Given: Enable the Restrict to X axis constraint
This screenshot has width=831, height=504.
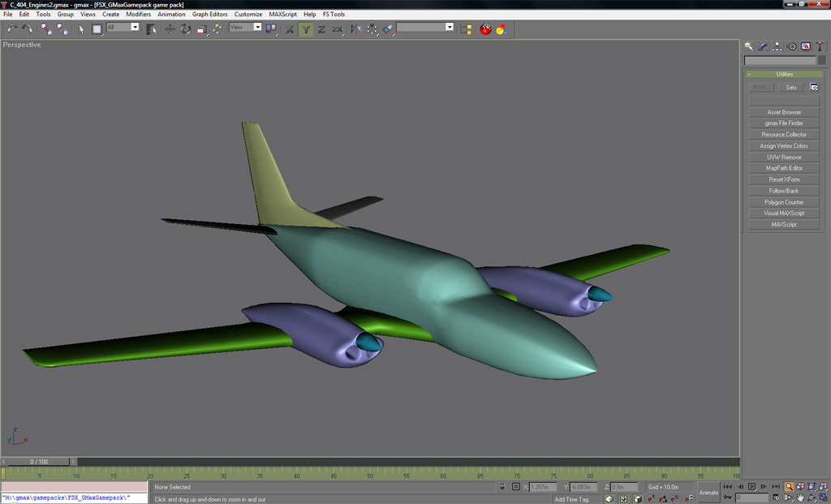Looking at the screenshot, I should 290,29.
